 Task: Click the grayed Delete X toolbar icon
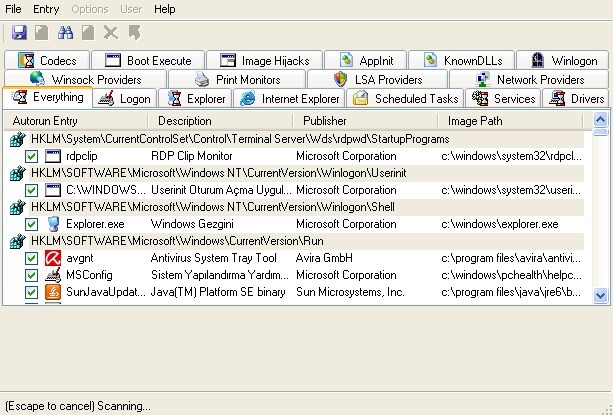(111, 32)
